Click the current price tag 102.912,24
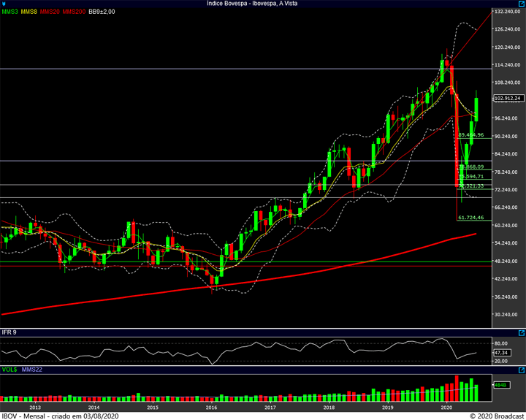The height and width of the screenshot is (420, 526). pos(508,98)
